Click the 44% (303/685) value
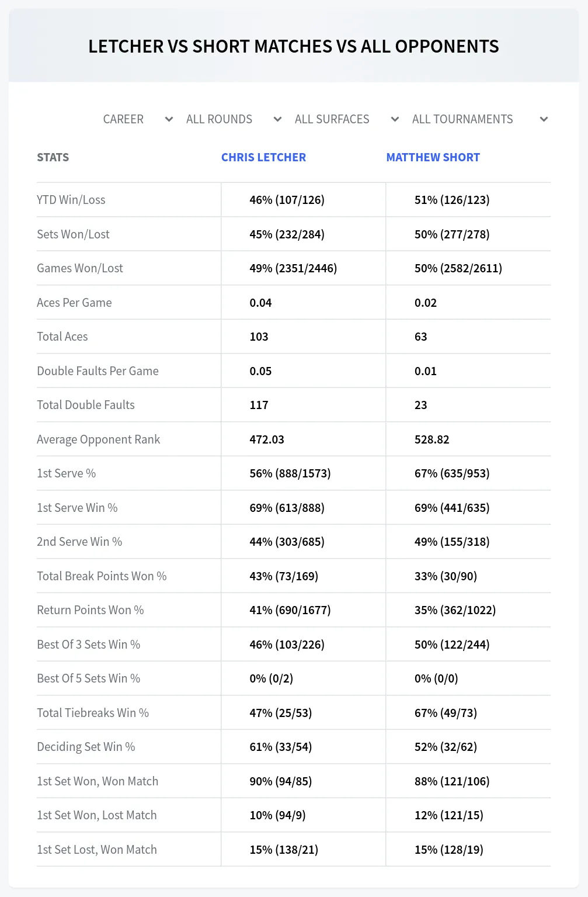588x897 pixels. [x=287, y=542]
